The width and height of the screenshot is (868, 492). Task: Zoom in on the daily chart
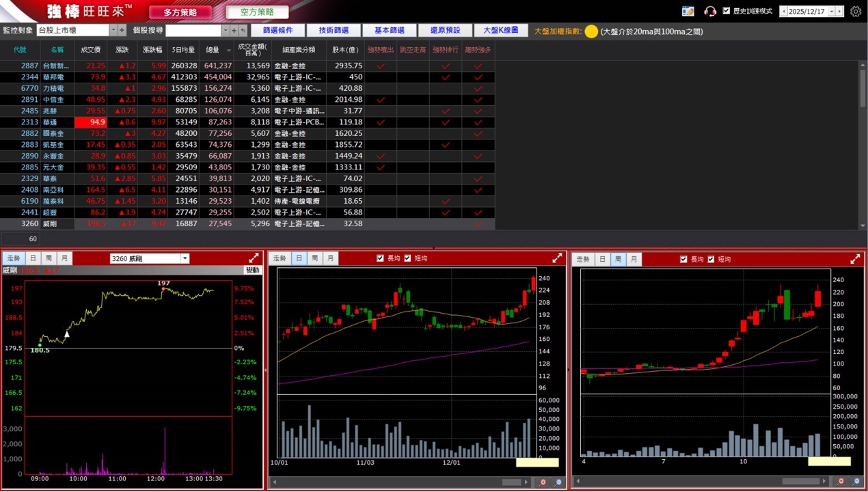543,482
